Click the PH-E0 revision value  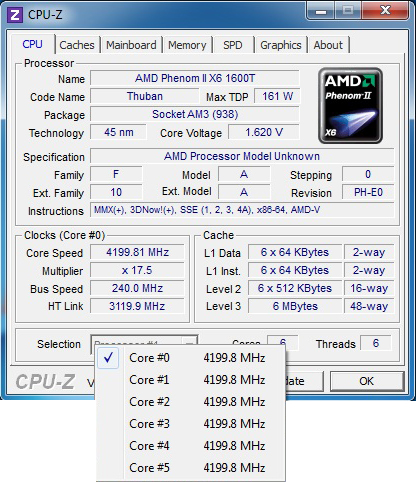click(x=368, y=192)
